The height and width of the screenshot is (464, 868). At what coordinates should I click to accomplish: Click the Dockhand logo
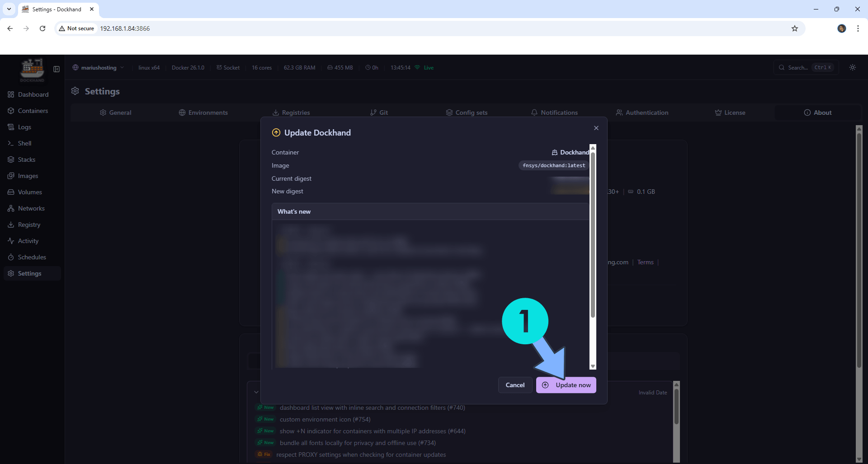coord(32,70)
